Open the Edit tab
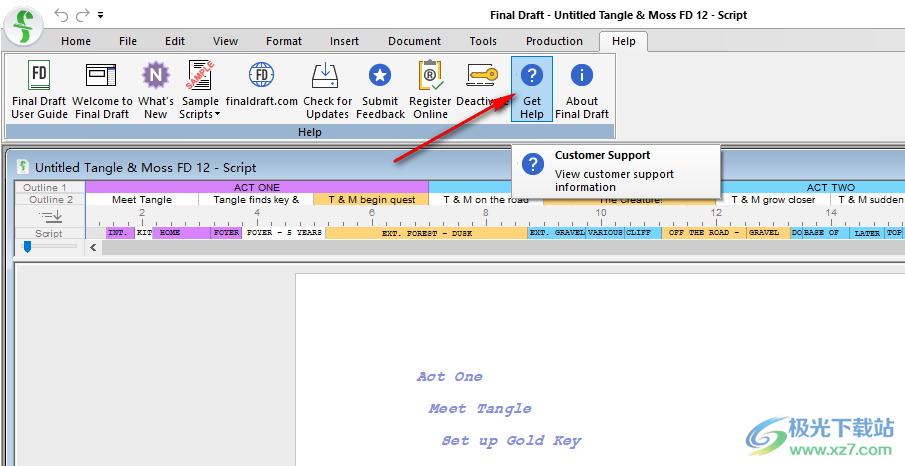The height and width of the screenshot is (466, 905). click(x=175, y=41)
